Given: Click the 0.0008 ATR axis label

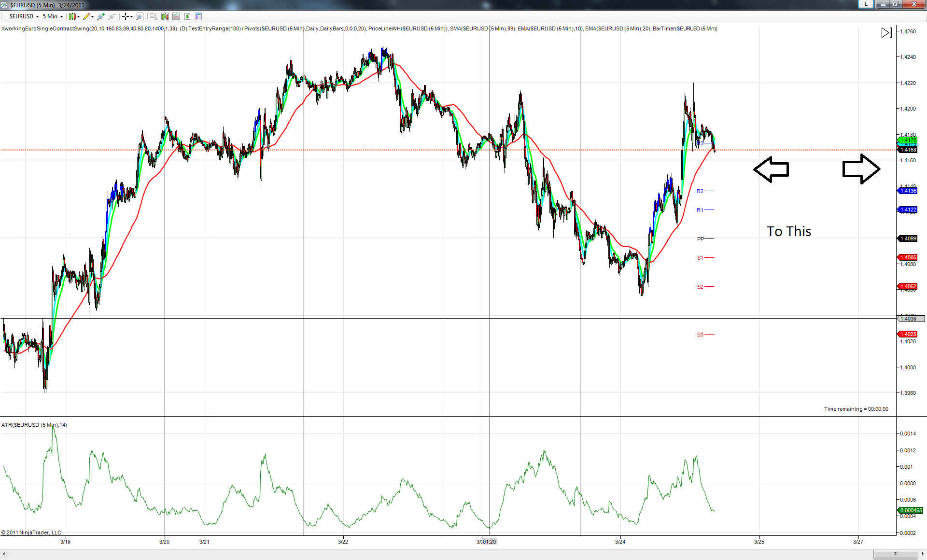Looking at the screenshot, I should pos(908,483).
